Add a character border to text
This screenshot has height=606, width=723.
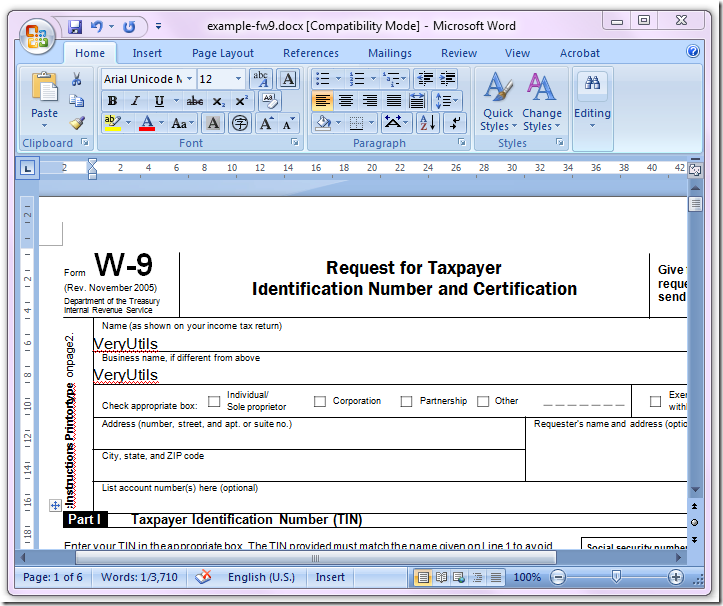(288, 79)
